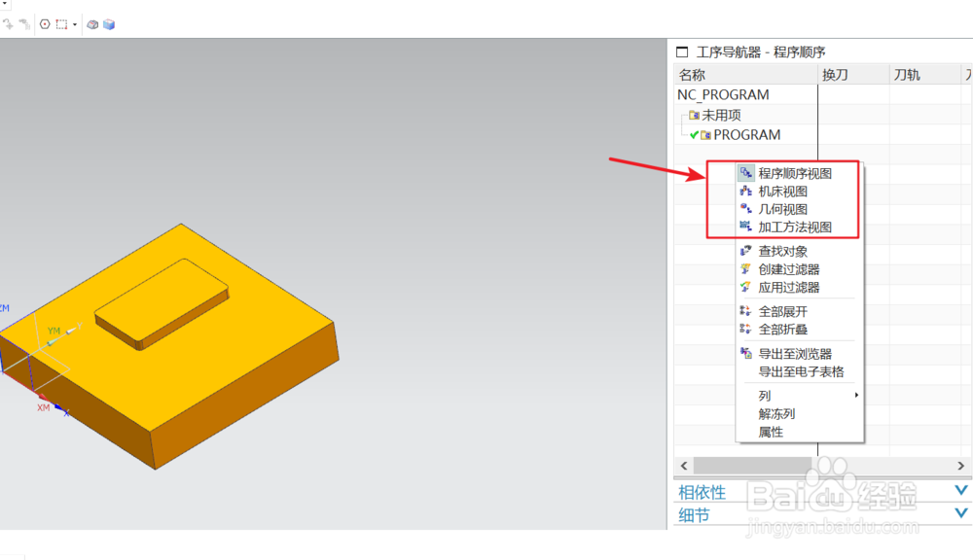Screen dimensions: 973x560
Task: Click the 名称 column header
Action: click(x=746, y=75)
